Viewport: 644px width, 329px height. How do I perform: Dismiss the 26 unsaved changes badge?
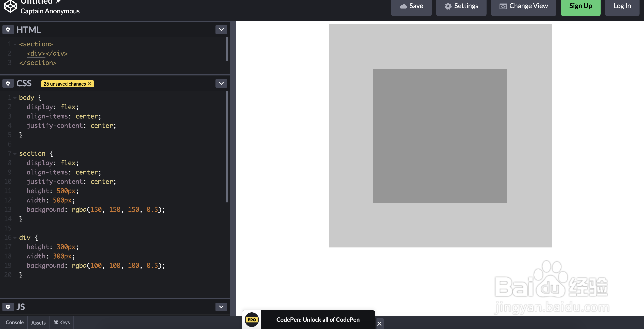click(89, 84)
